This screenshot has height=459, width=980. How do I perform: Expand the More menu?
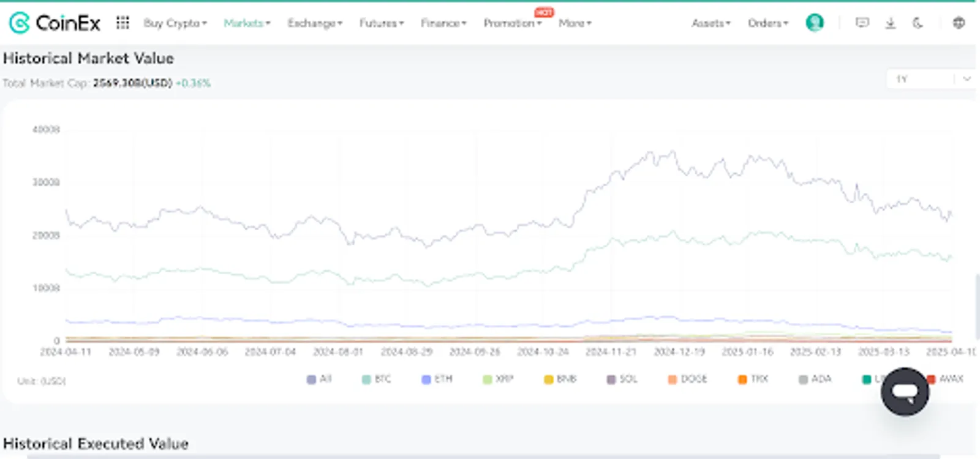[575, 23]
